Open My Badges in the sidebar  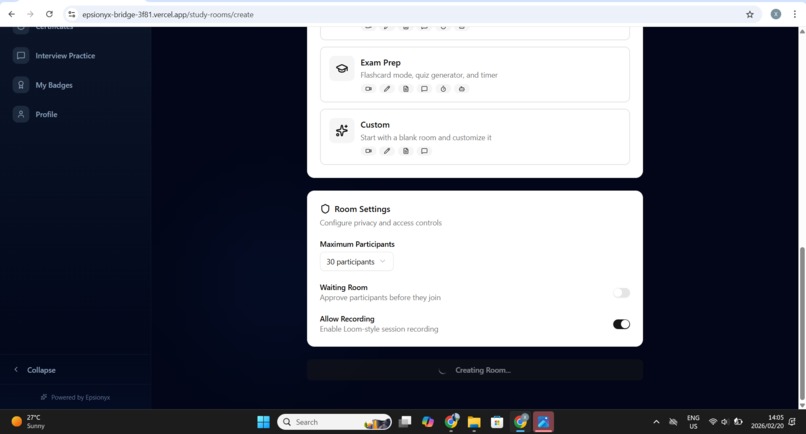coord(54,85)
